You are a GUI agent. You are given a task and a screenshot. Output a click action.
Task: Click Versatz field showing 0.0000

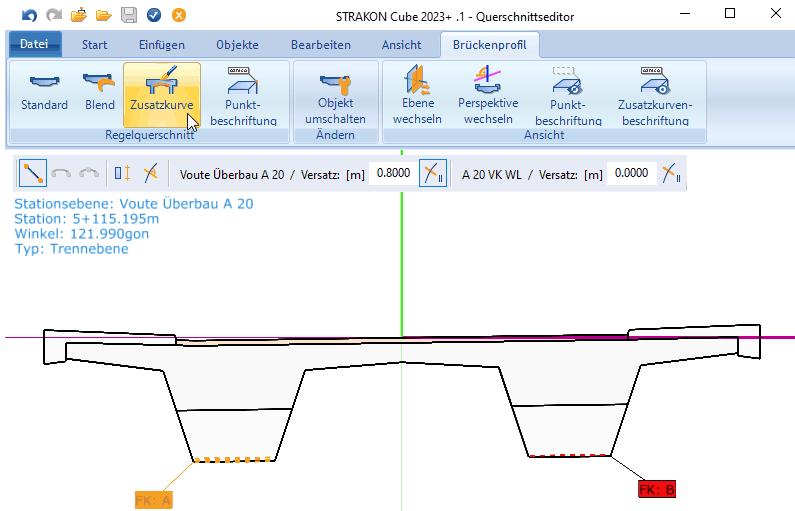click(631, 173)
